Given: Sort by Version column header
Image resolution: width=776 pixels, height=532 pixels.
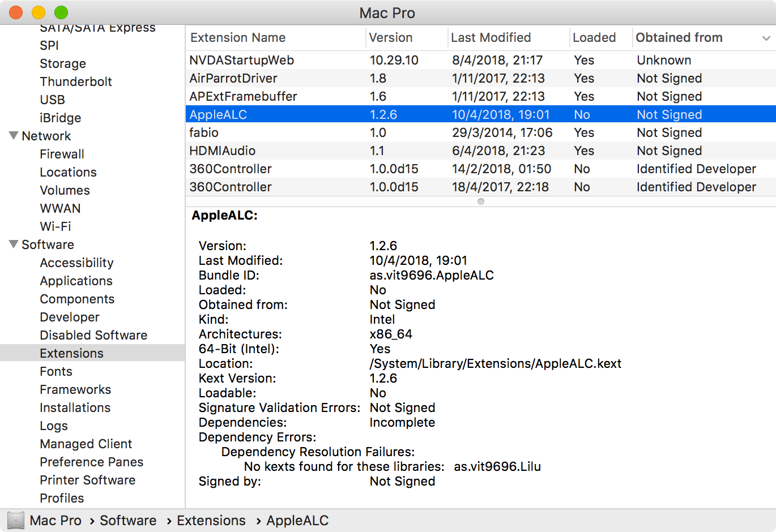Looking at the screenshot, I should click(390, 38).
